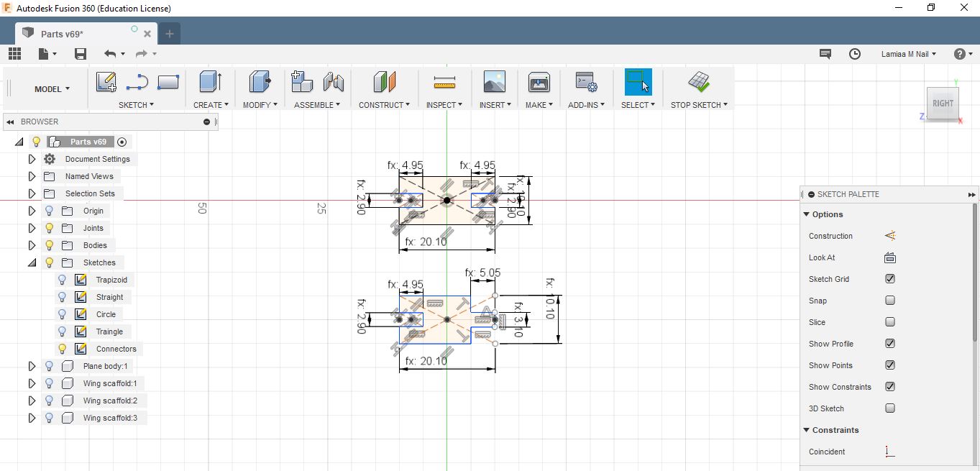Open the CONSTRUCT menu

coord(385,105)
